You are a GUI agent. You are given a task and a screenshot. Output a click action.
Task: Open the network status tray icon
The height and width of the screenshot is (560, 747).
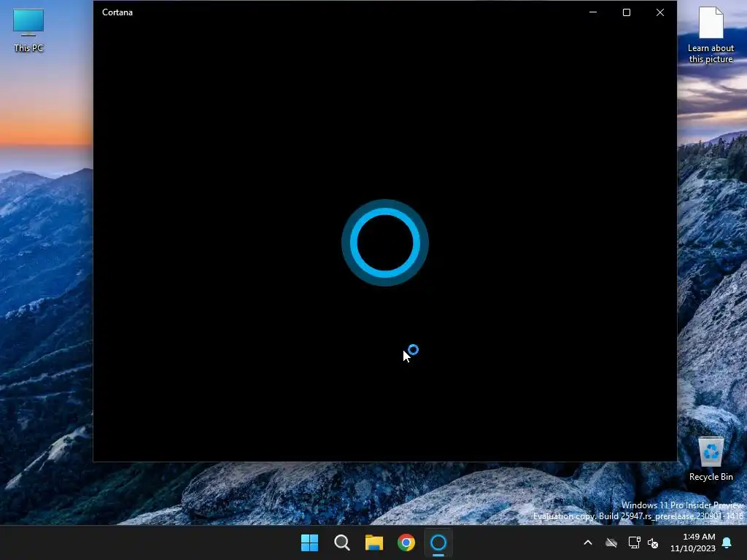click(x=634, y=542)
